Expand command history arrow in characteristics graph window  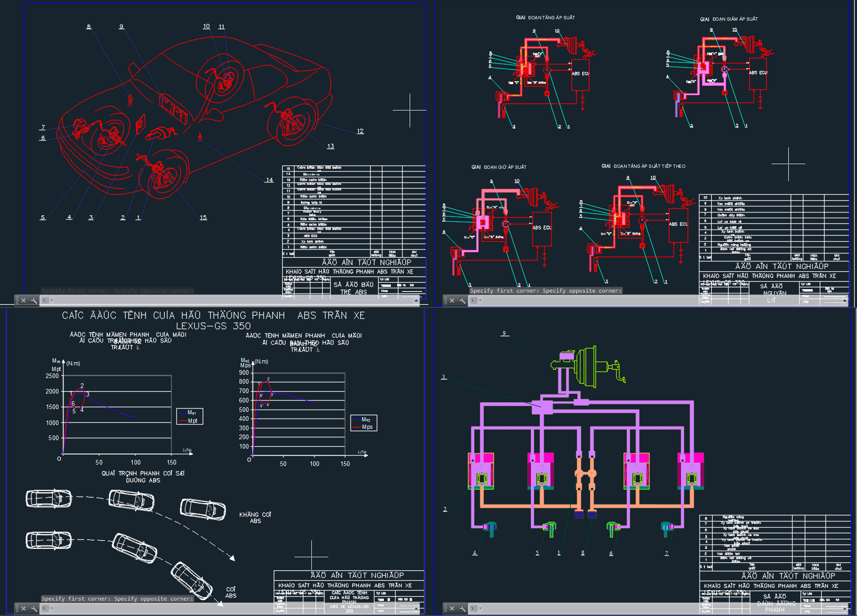pyautogui.click(x=416, y=608)
